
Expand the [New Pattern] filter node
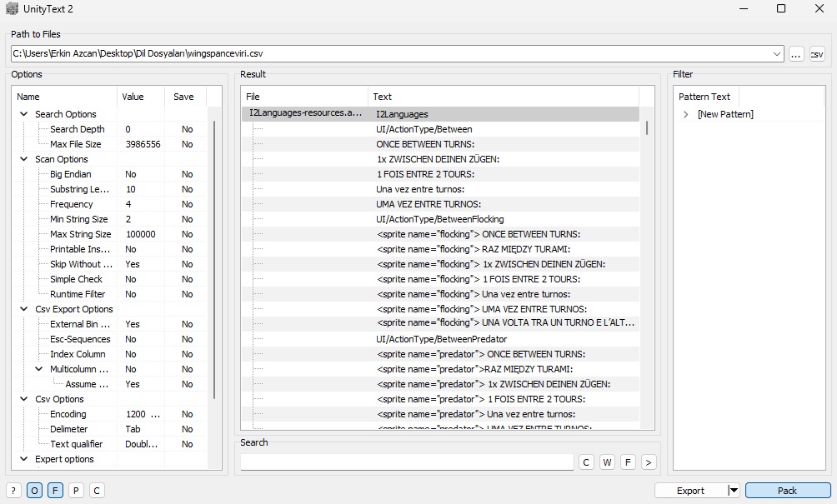pyautogui.click(x=686, y=114)
